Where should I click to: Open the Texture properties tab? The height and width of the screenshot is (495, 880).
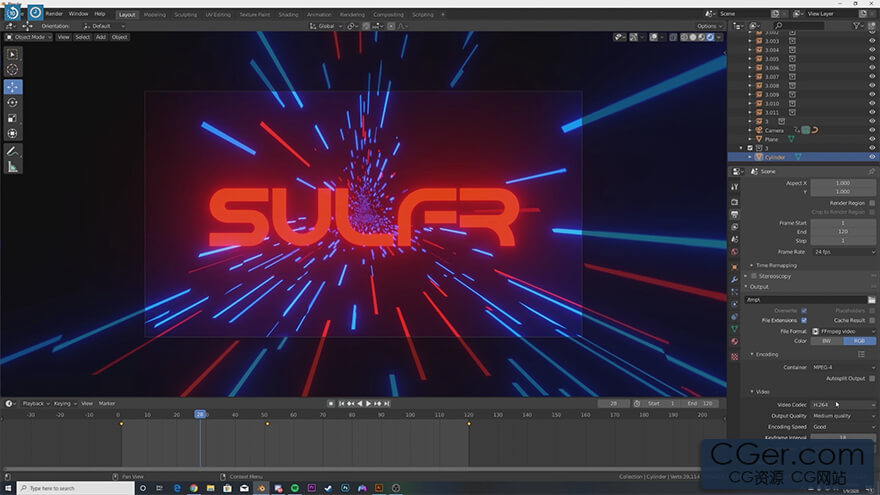[735, 356]
